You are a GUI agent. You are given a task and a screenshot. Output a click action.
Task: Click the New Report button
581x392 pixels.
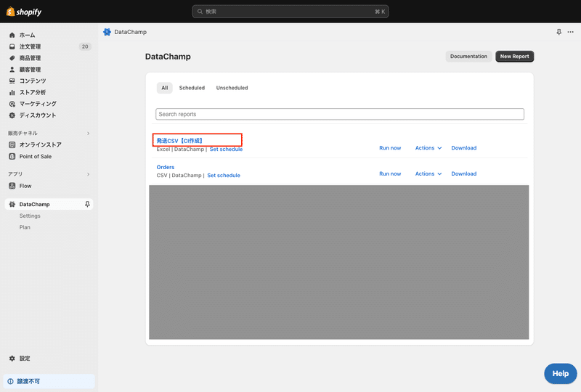tap(515, 57)
